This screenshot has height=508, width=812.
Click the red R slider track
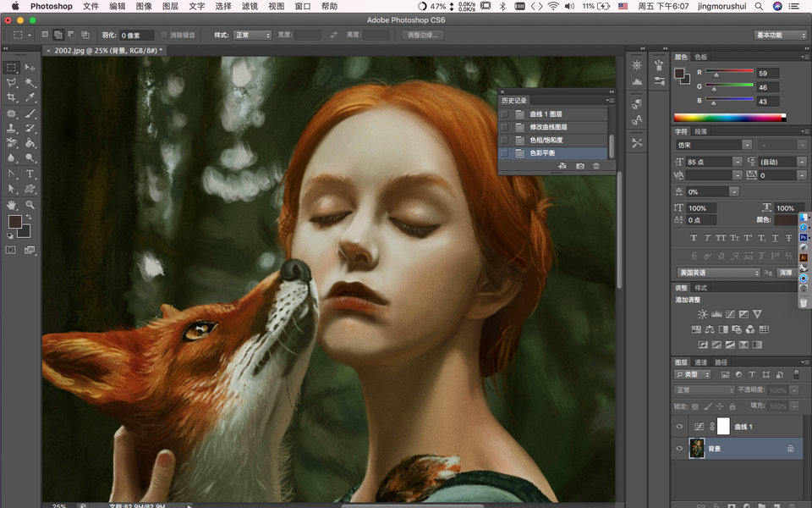729,71
